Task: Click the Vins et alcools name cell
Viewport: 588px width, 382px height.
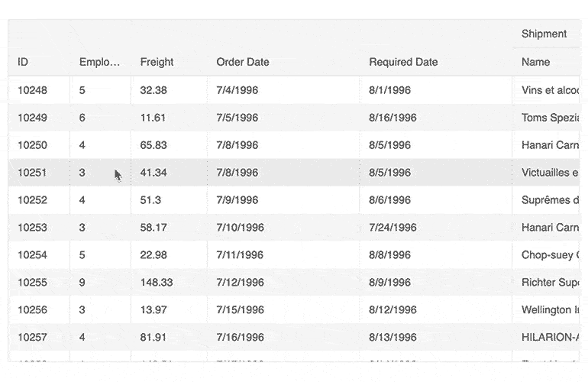Action: coord(550,90)
